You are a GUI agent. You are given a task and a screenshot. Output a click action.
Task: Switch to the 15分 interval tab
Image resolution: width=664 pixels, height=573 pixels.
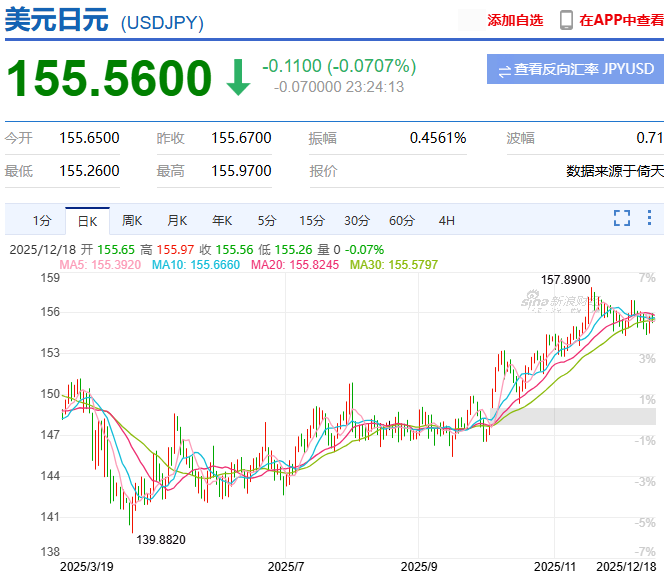pos(312,220)
